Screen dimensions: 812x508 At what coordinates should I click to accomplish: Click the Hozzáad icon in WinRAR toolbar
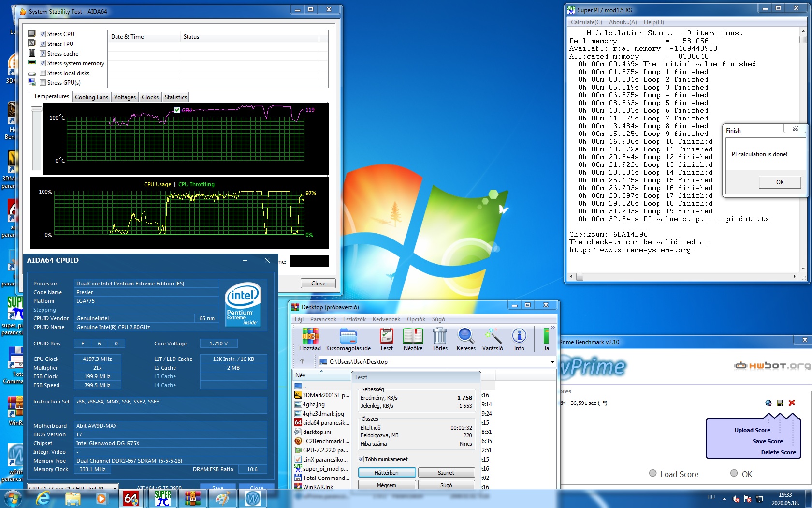click(x=310, y=339)
